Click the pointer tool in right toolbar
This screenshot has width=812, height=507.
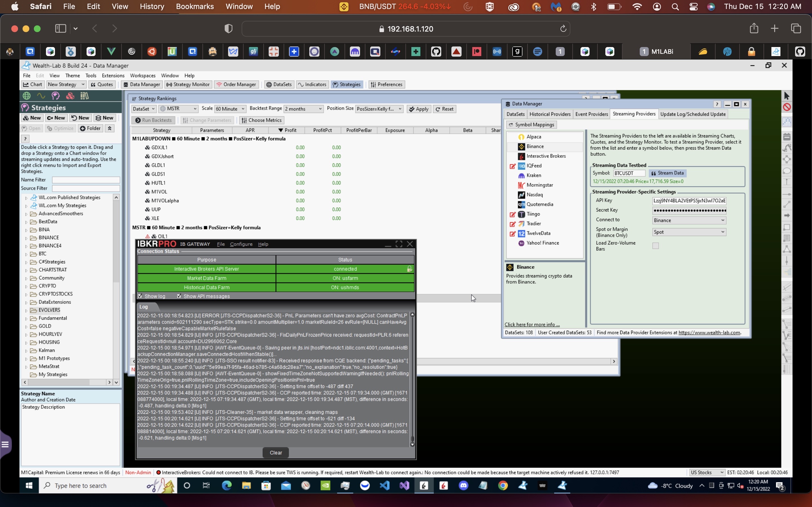(787, 96)
